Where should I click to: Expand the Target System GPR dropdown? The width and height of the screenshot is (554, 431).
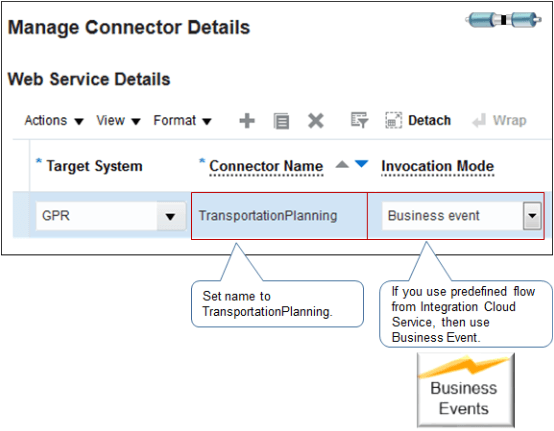171,216
